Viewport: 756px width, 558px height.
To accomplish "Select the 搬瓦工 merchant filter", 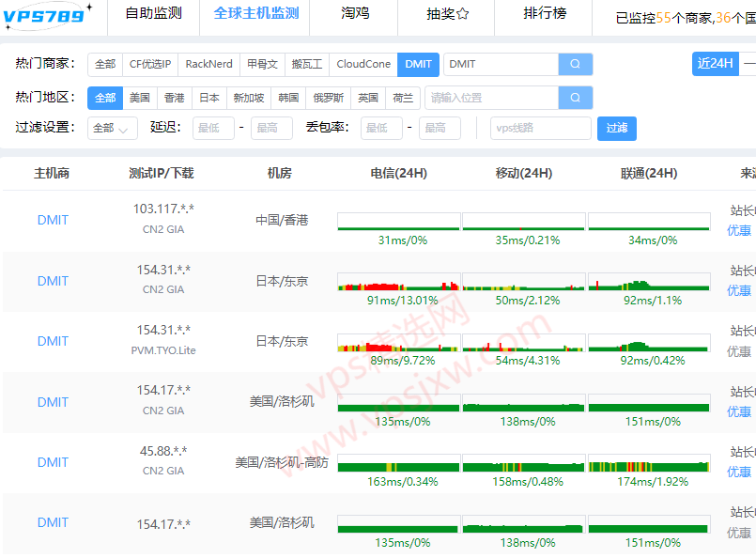I will [307, 64].
